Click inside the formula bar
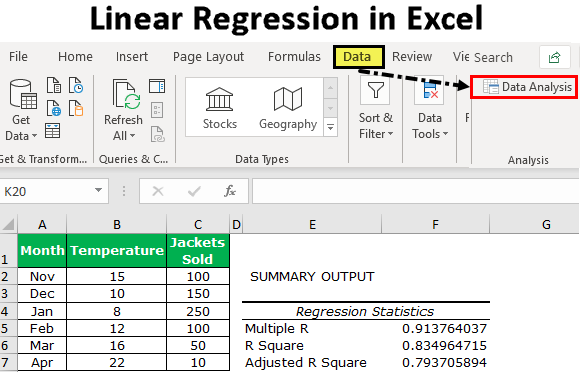The height and width of the screenshot is (372, 580). tap(416, 191)
